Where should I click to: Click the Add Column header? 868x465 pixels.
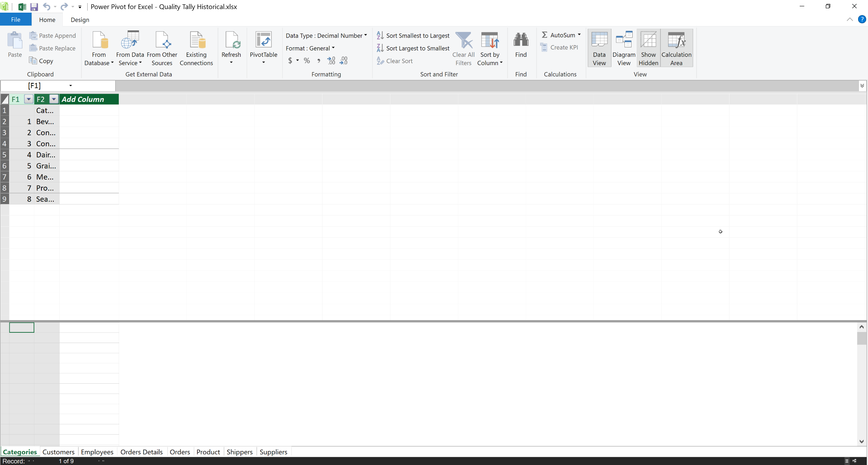pyautogui.click(x=89, y=99)
